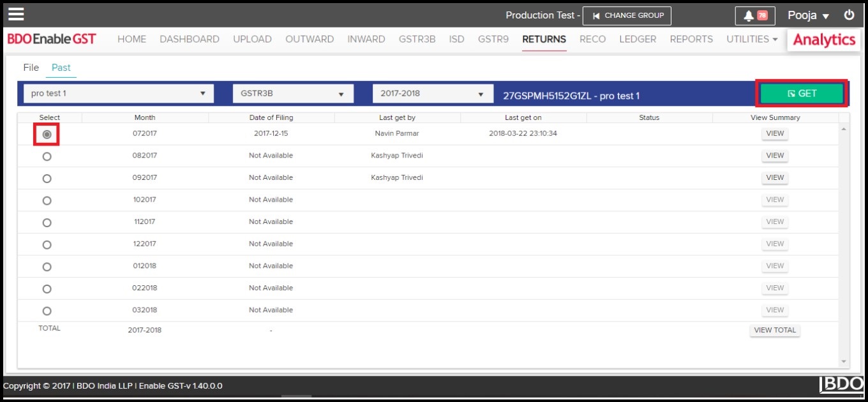Select the radio button for month 082017
The image size is (868, 402).
tap(47, 156)
